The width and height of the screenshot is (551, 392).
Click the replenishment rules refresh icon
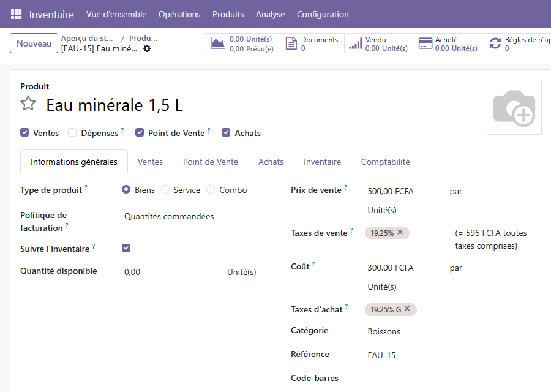coord(495,43)
